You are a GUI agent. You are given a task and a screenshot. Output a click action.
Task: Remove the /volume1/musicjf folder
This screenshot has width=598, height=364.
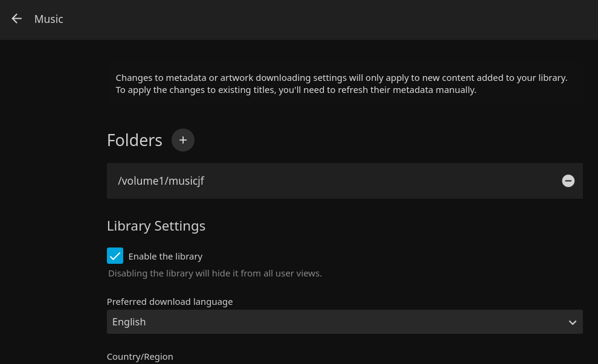tap(568, 180)
